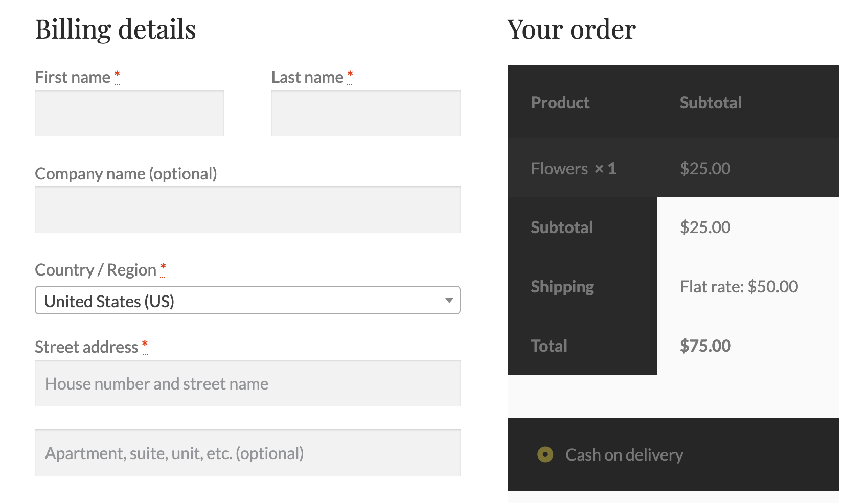Click the required asterisk next to First name
868x503 pixels.
pos(117,76)
